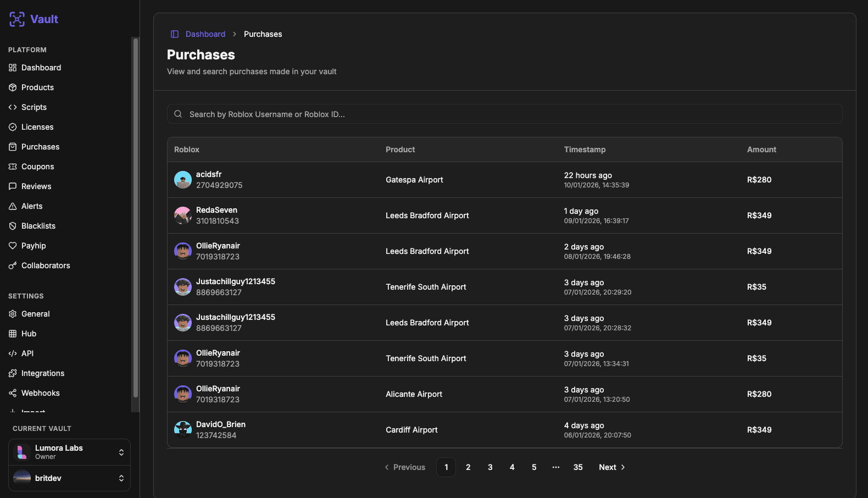The height and width of the screenshot is (498, 868).
Task: Click the Timestamp column header
Action: click(585, 150)
